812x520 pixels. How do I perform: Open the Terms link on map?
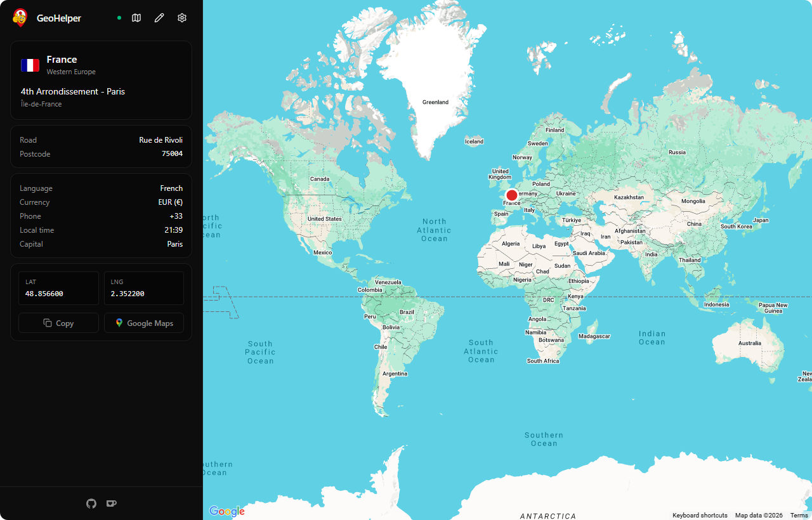point(799,516)
